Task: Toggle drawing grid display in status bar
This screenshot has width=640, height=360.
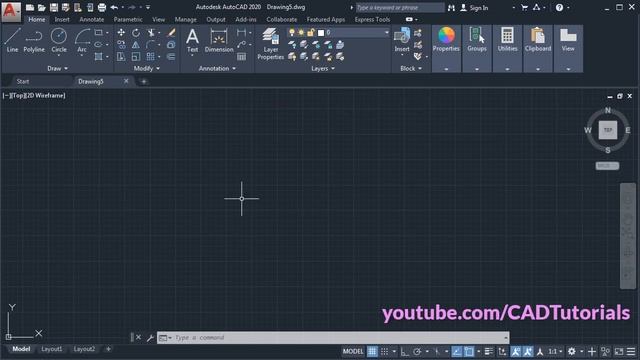Action: coord(372,351)
